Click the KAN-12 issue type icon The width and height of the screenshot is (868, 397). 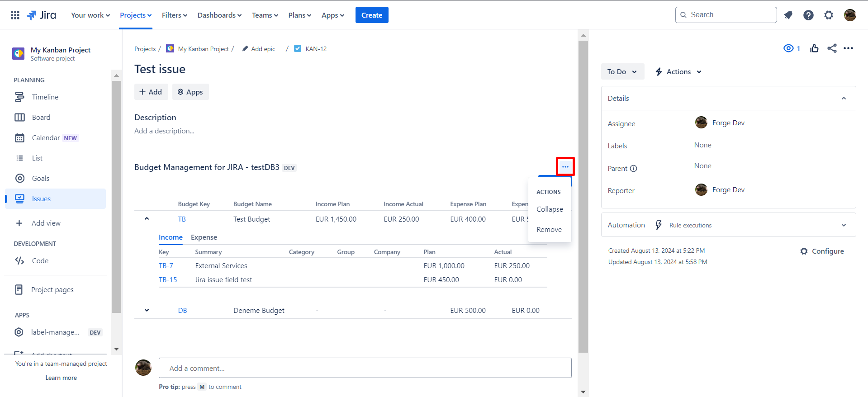click(x=298, y=48)
